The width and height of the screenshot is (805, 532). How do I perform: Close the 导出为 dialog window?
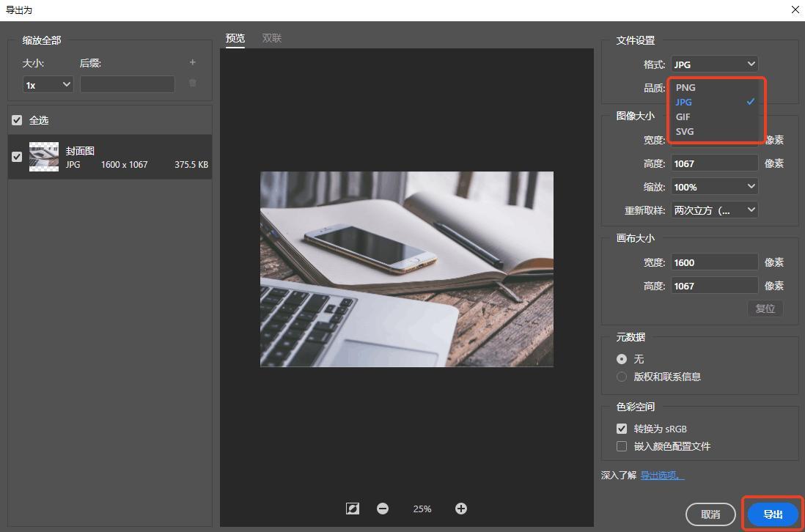[795, 10]
